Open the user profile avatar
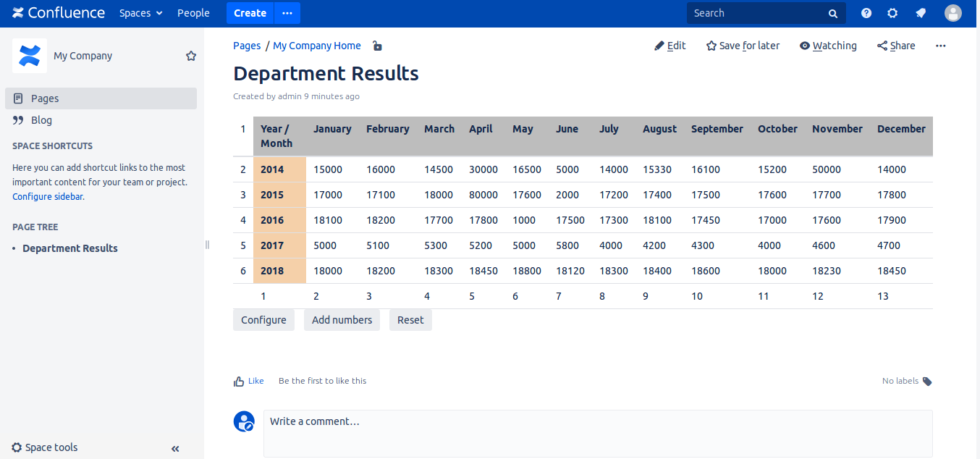This screenshot has width=980, height=459. tap(953, 13)
